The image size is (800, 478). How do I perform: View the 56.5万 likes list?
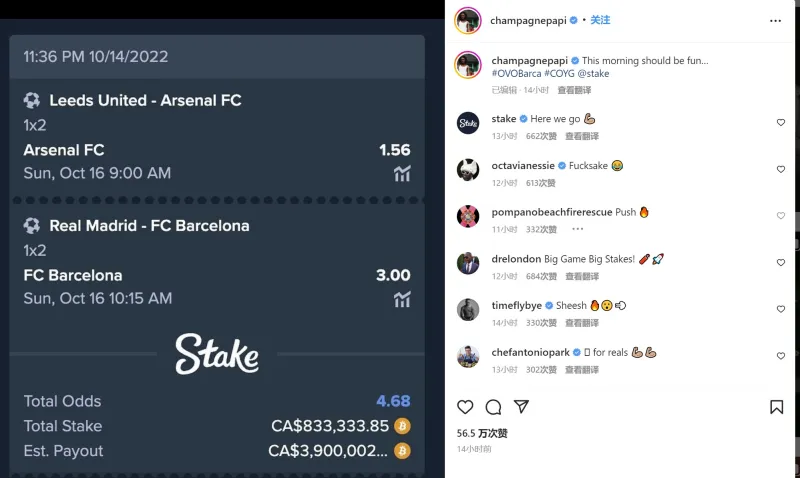pos(482,434)
